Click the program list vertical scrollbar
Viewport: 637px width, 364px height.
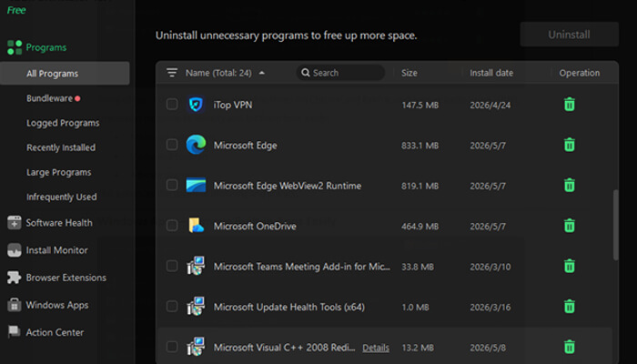click(616, 224)
